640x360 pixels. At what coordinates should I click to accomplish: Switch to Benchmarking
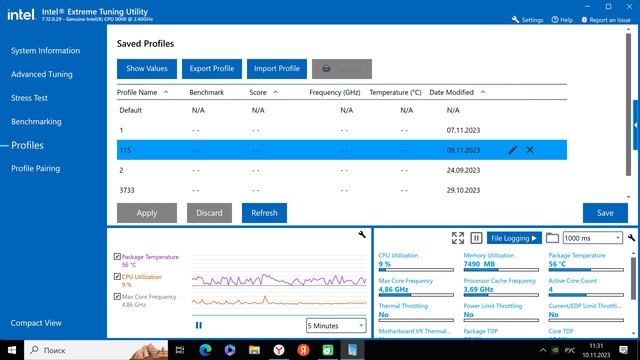36,122
